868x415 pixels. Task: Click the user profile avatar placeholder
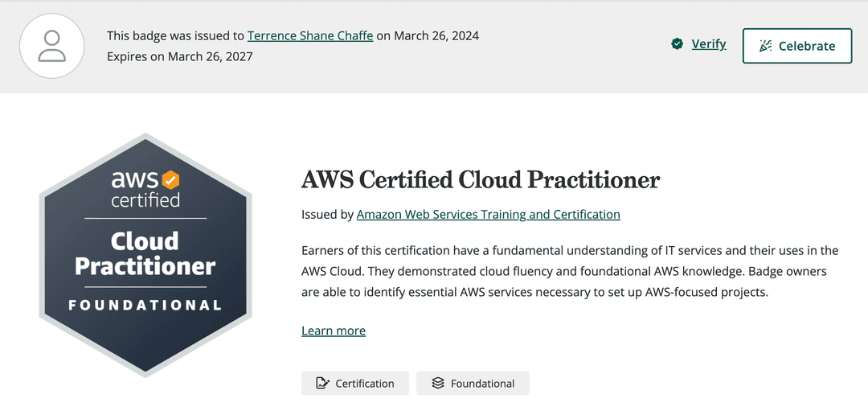[52, 46]
